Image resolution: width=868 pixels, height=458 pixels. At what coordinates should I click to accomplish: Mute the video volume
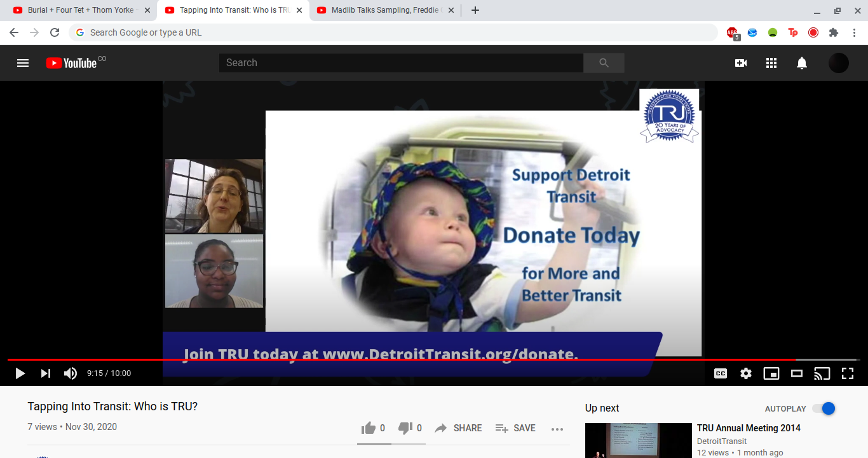click(71, 373)
